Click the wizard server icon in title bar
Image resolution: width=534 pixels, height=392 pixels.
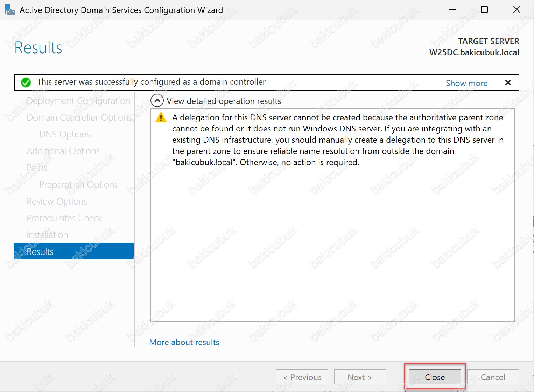[x=10, y=10]
